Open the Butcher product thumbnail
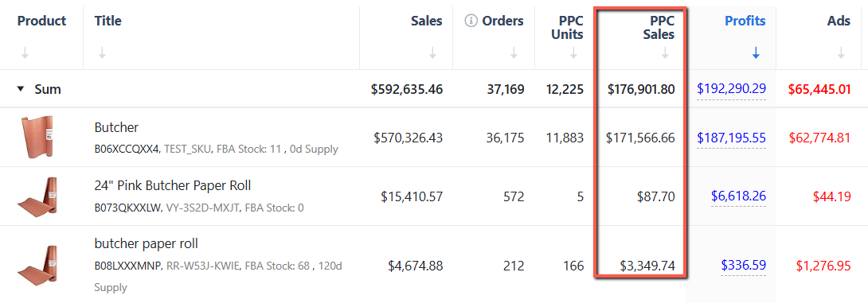The width and height of the screenshot is (868, 303). coord(37,138)
